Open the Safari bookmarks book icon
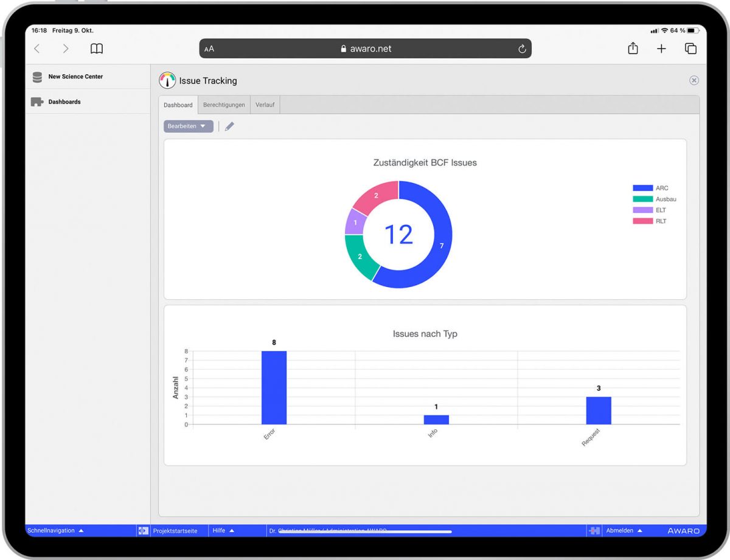This screenshot has height=560, width=730. [x=97, y=49]
